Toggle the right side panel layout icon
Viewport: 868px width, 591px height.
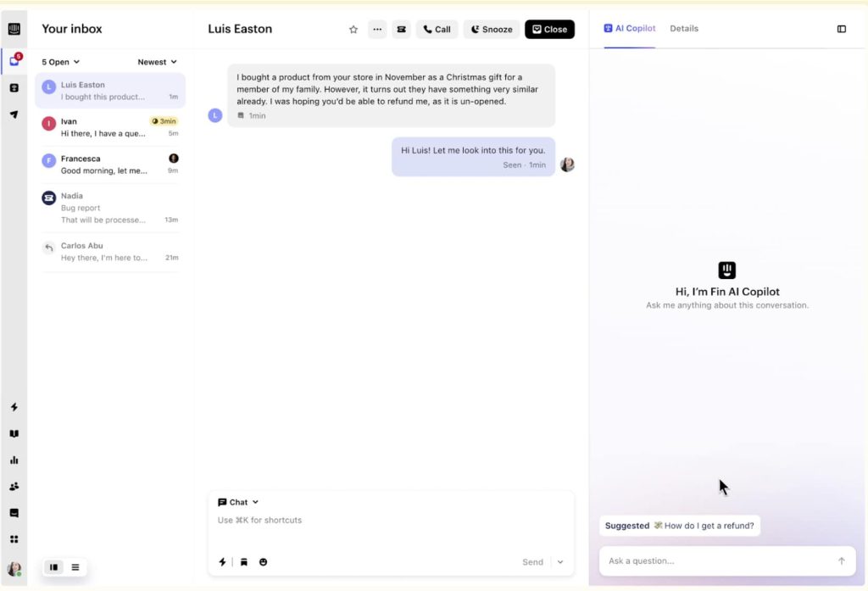pyautogui.click(x=842, y=29)
